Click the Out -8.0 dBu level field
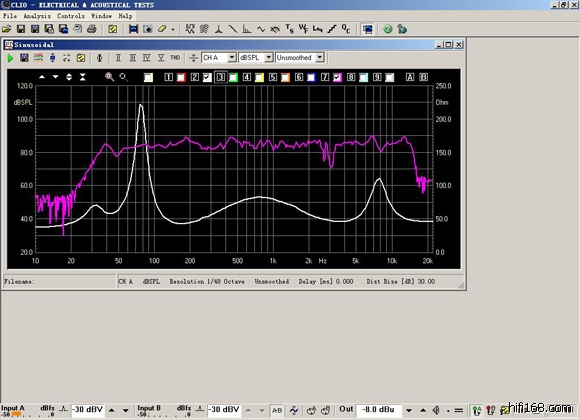 click(x=378, y=410)
